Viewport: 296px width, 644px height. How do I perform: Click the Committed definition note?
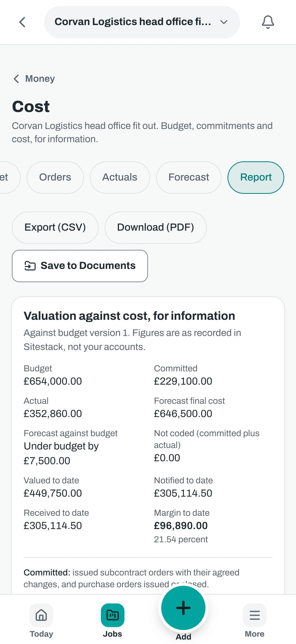(131, 578)
